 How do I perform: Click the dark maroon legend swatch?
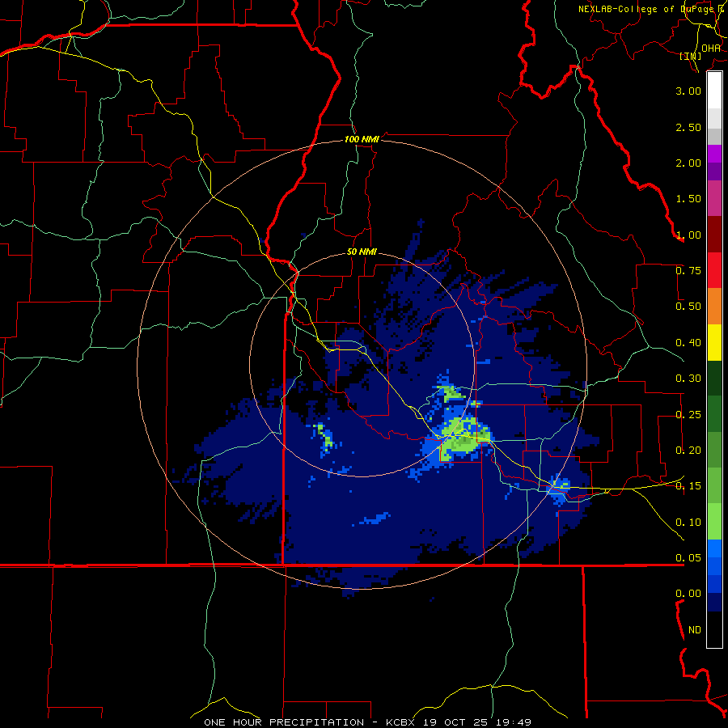(x=714, y=235)
